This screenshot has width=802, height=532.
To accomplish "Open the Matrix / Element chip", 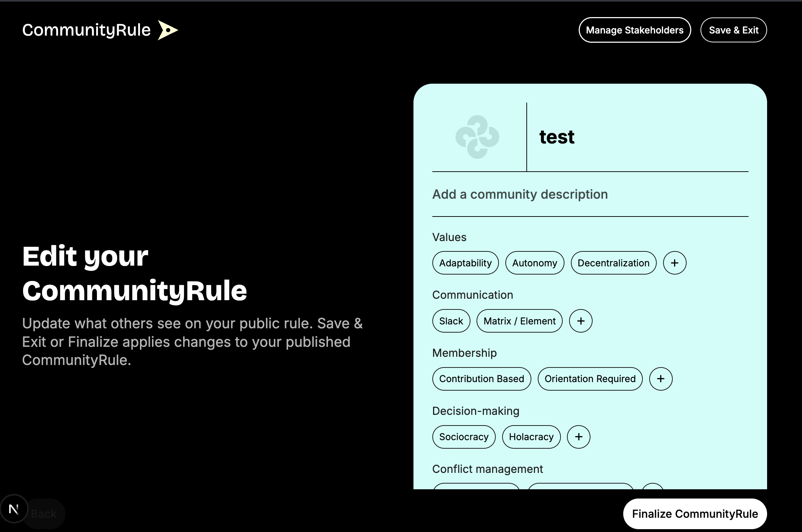I will pyautogui.click(x=519, y=321).
